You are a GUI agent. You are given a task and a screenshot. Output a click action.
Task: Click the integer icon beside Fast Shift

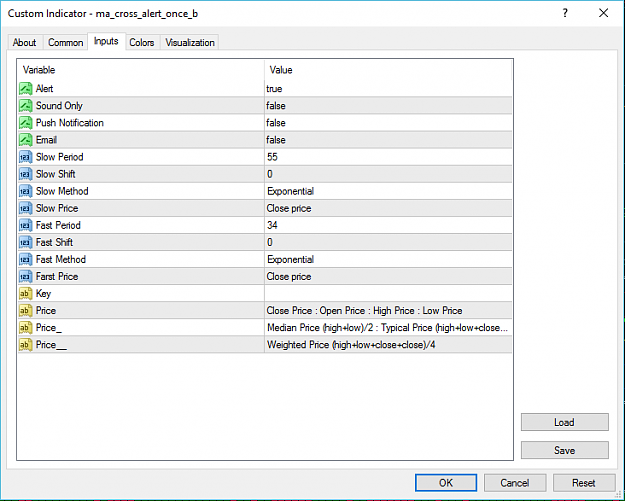26,242
